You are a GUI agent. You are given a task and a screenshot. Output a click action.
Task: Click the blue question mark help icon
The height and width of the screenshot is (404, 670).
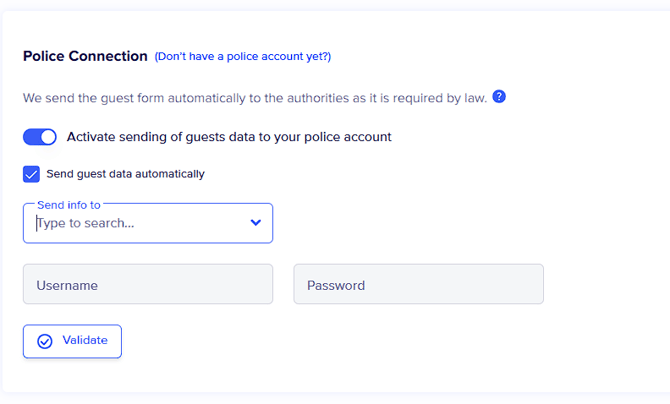[x=499, y=97]
